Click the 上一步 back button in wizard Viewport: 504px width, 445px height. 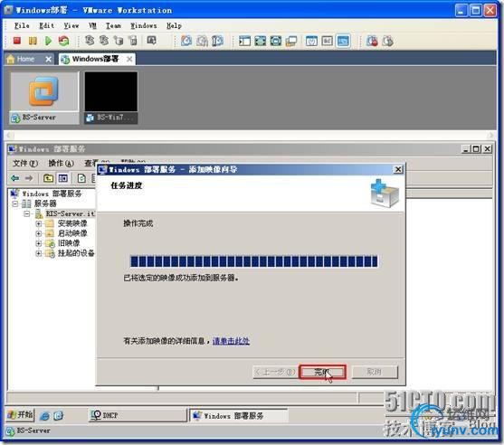click(275, 372)
